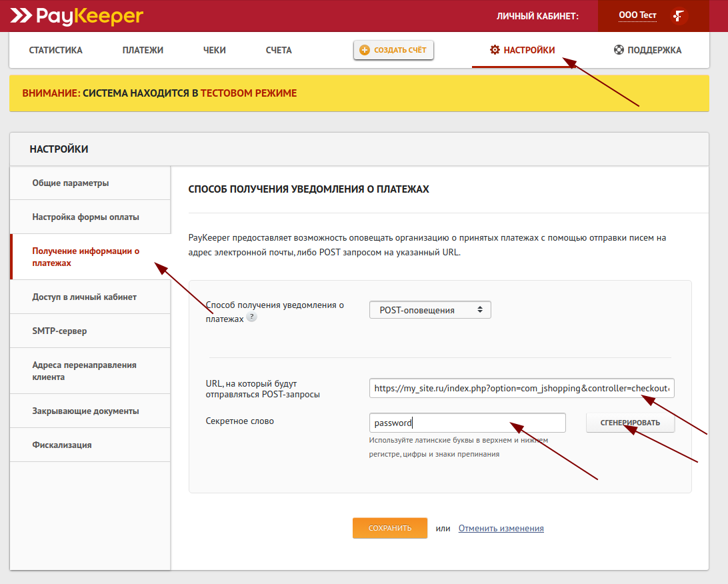Click the Отменить изменения link
Image resolution: width=728 pixels, height=584 pixels.
tap(501, 528)
